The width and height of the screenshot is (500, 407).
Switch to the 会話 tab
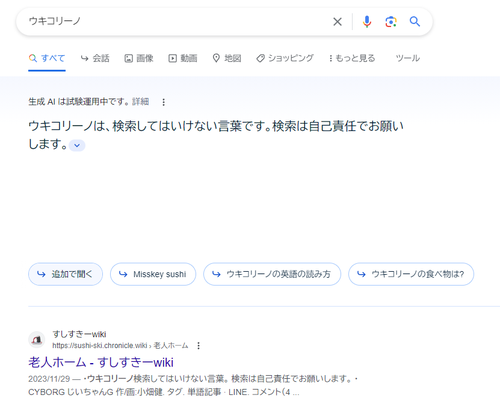click(95, 58)
